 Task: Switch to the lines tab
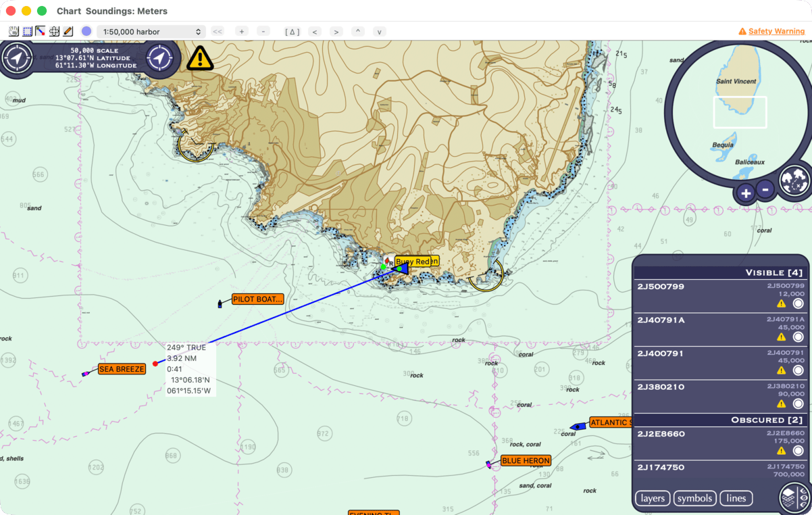[x=736, y=498]
